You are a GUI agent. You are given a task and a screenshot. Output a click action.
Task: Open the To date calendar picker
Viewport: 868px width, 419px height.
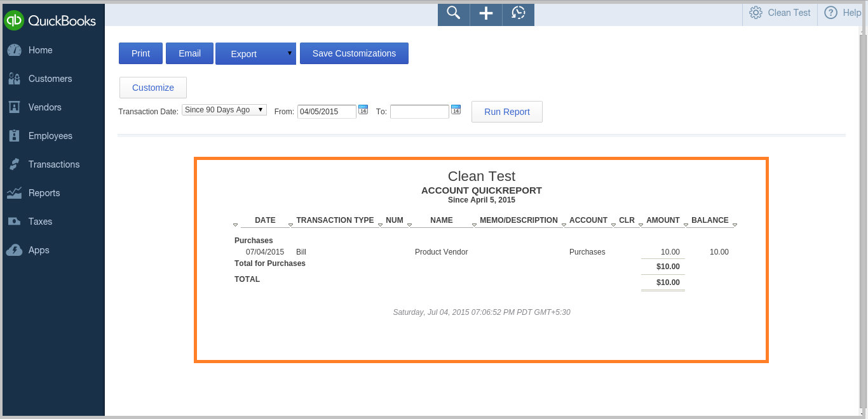pyautogui.click(x=456, y=110)
